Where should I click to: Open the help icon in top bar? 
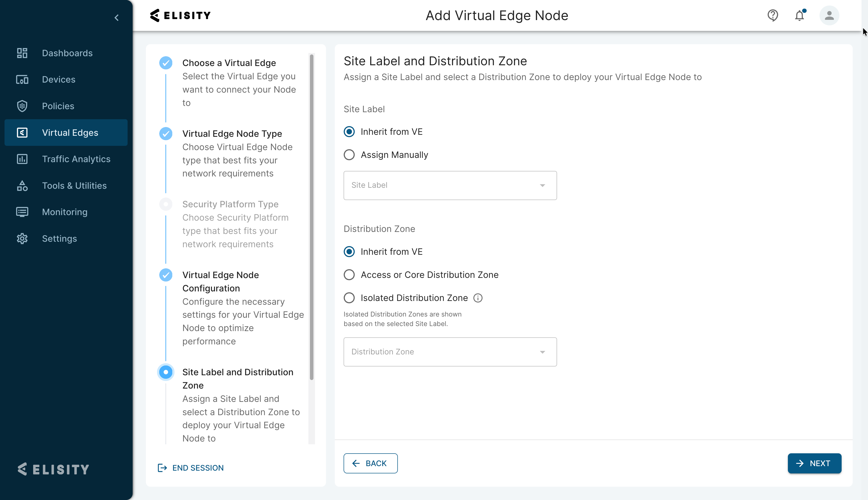(773, 16)
